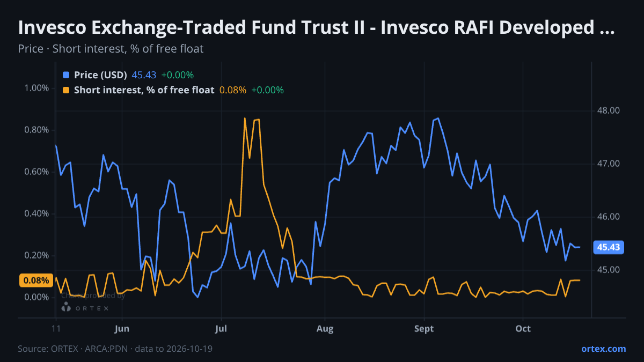Click the Jul x-axis label
This screenshot has width=644, height=362.
221,328
